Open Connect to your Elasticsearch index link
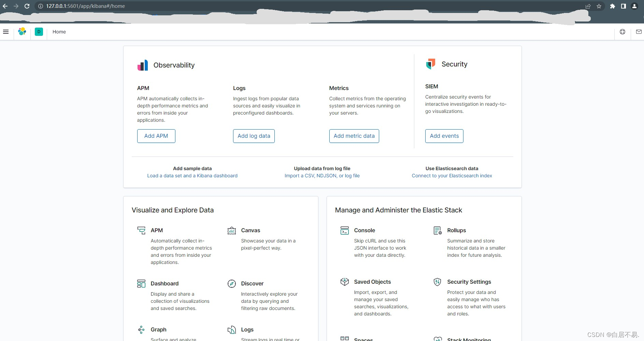644x341 pixels. 452,176
